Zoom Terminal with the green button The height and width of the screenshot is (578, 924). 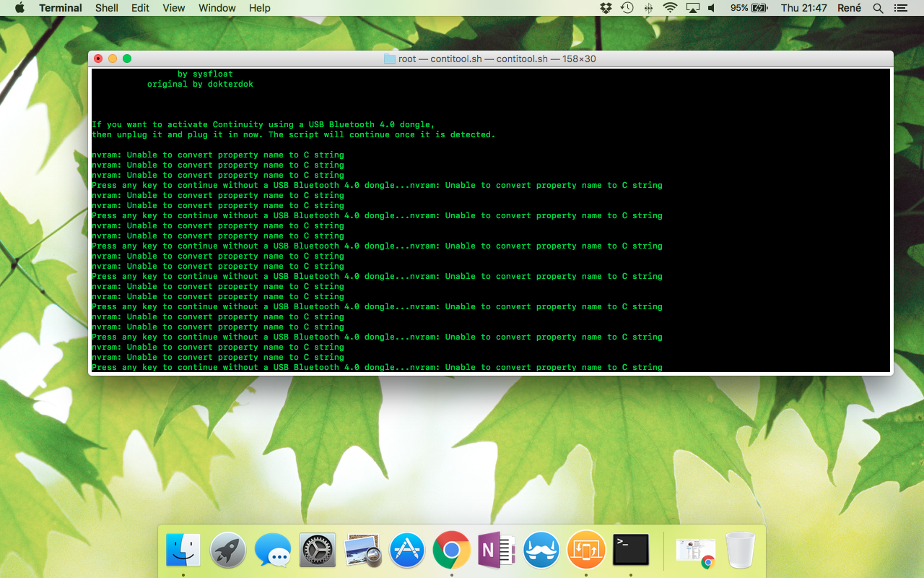pos(127,59)
